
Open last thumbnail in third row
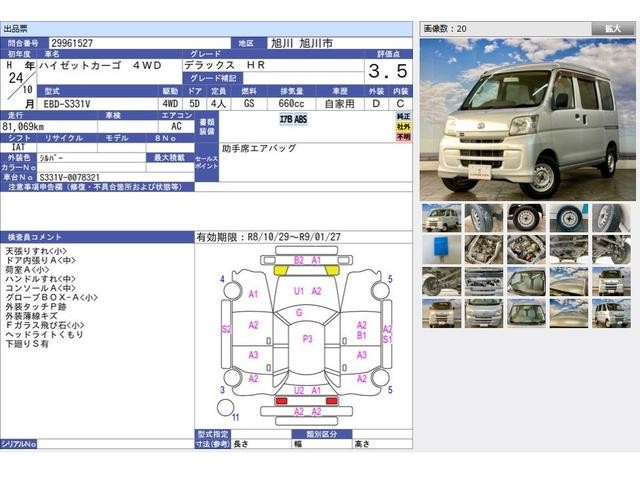click(x=611, y=281)
